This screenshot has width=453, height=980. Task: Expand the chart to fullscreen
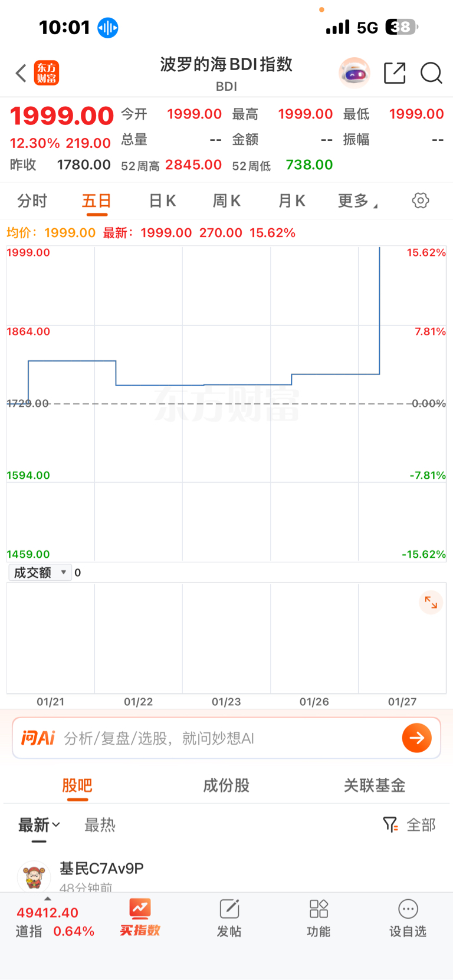(x=431, y=602)
